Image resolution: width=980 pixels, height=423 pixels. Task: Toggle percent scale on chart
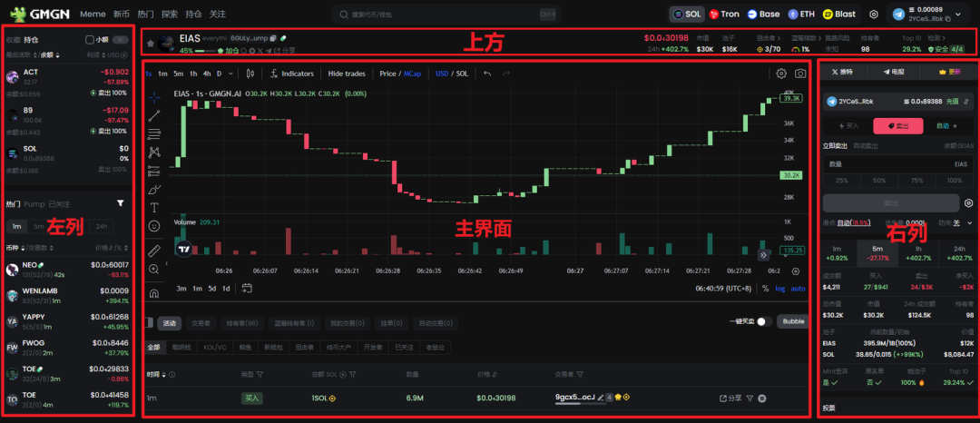[766, 289]
